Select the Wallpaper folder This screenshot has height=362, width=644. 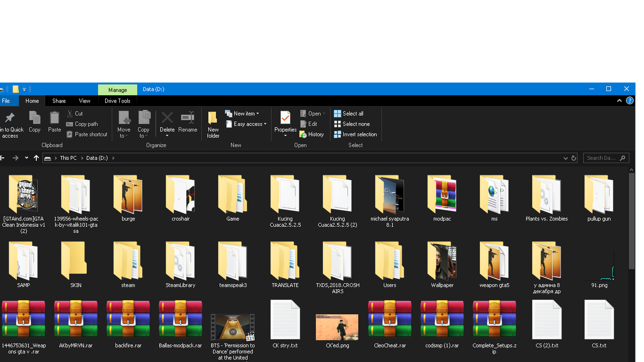pyautogui.click(x=442, y=264)
